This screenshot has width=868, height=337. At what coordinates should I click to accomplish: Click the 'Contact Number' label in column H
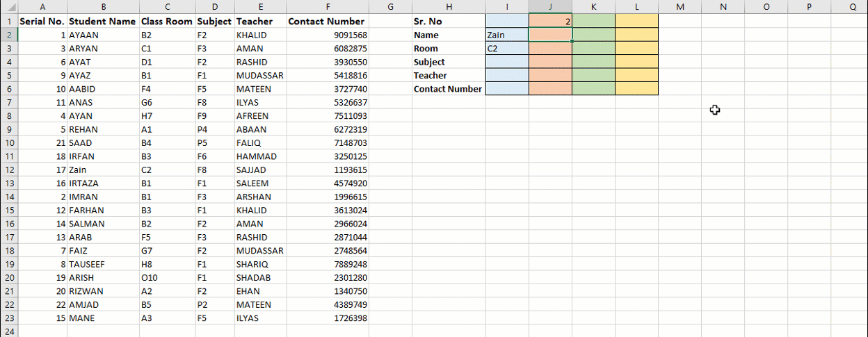448,89
